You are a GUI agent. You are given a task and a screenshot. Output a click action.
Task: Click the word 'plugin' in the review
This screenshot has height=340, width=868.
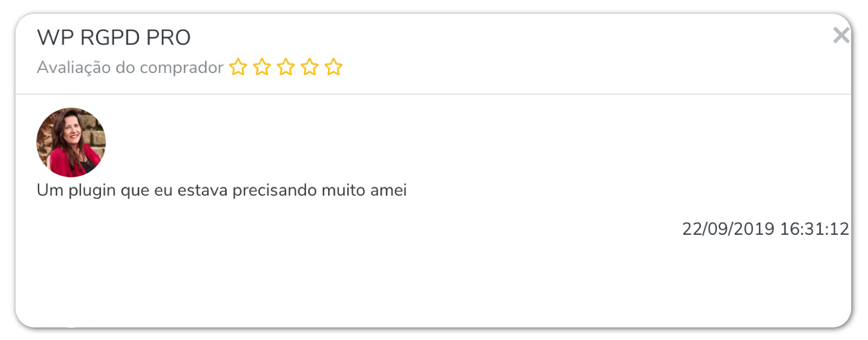(x=92, y=191)
